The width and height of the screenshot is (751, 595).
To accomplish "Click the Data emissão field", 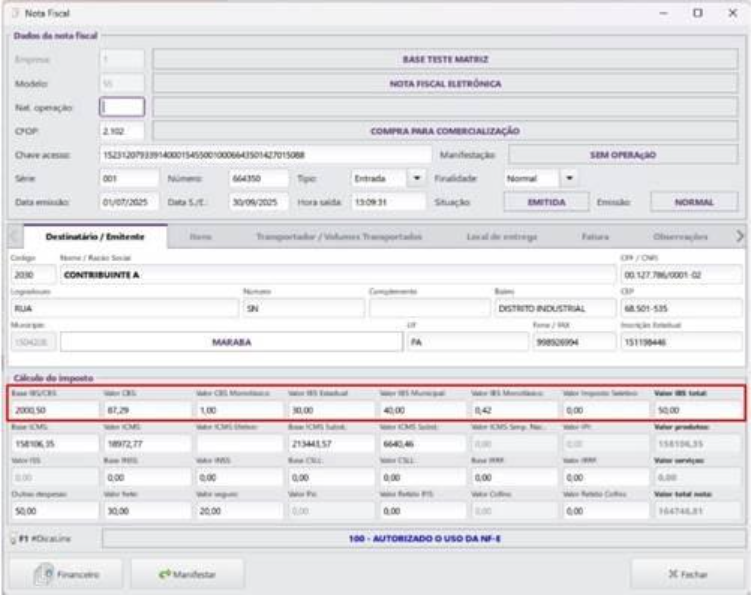I will [x=129, y=202].
